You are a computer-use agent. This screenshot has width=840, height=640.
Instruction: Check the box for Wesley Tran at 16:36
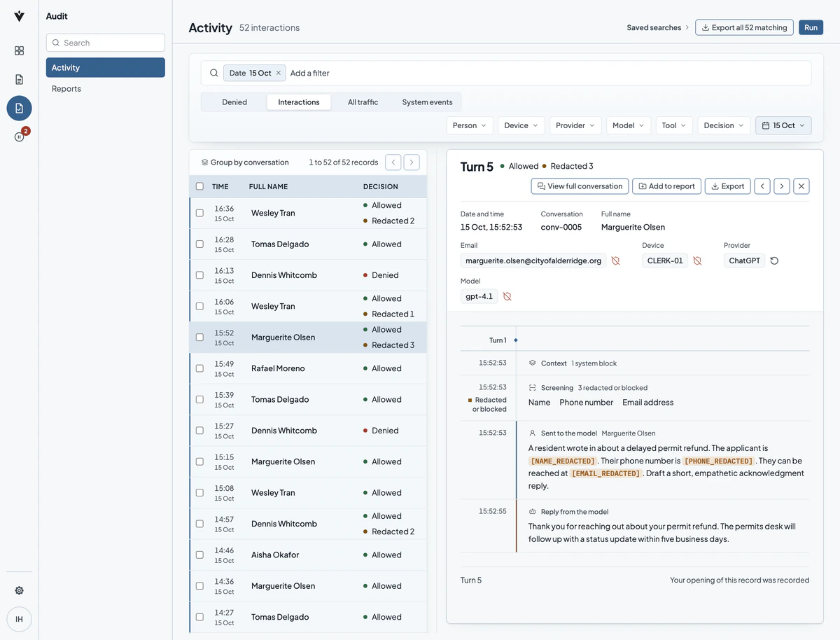coord(199,213)
